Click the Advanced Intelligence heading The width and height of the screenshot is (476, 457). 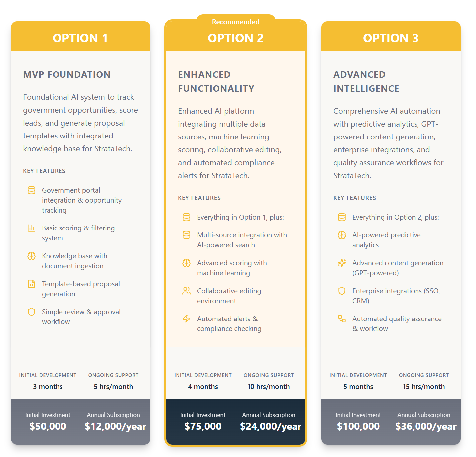366,81
